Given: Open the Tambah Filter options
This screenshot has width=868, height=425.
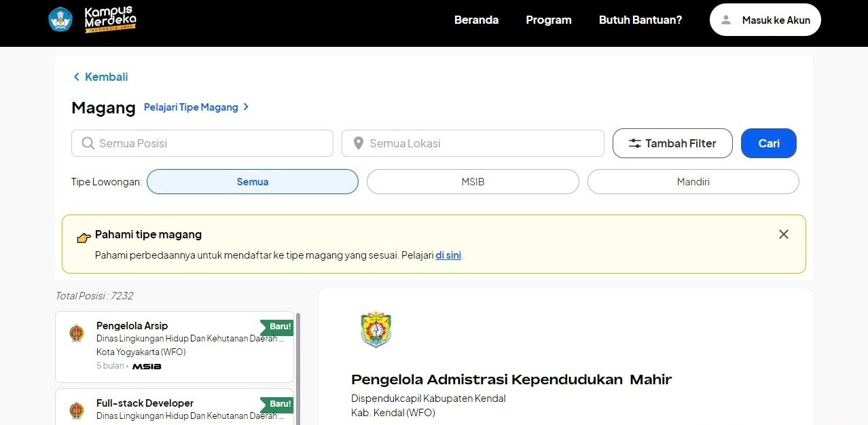Looking at the screenshot, I should pyautogui.click(x=672, y=143).
